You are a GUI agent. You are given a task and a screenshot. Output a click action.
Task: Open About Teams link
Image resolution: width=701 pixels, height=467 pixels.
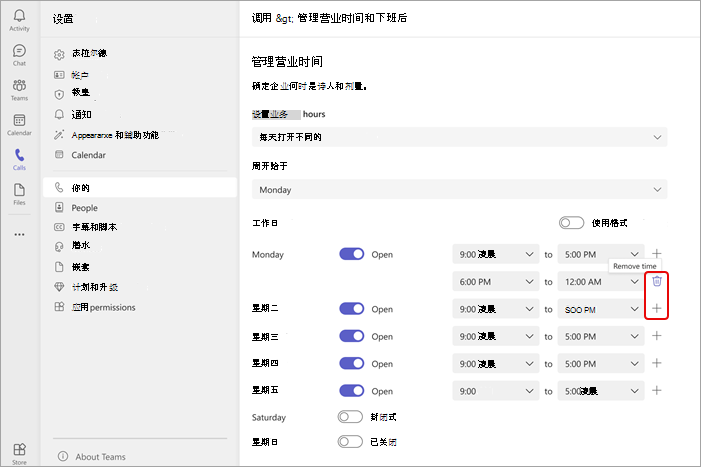click(x=100, y=457)
